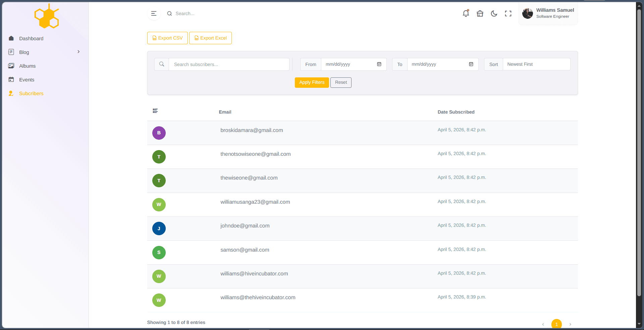Image resolution: width=644 pixels, height=330 pixels.
Task: Click date April 5, 2026, 8:39 p.m.
Action: (x=462, y=297)
